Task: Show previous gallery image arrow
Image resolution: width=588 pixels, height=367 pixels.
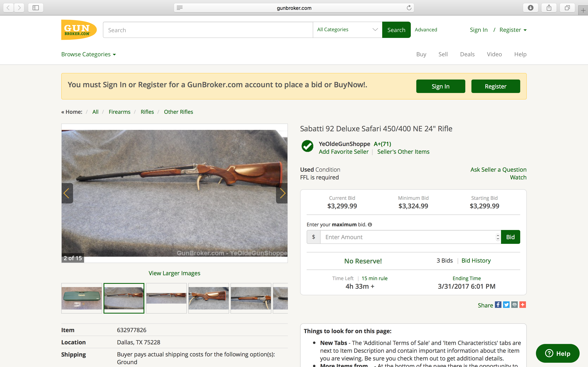Action: point(67,193)
